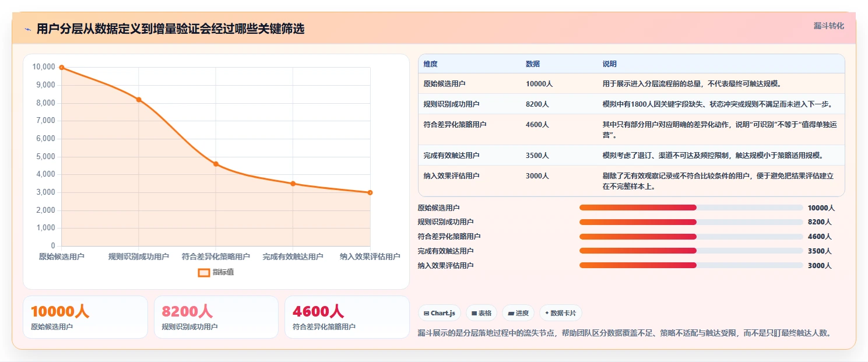Screen dimensions: 868x362
Task: Click 原始候选用户 in the table's first column
Action: pos(444,84)
